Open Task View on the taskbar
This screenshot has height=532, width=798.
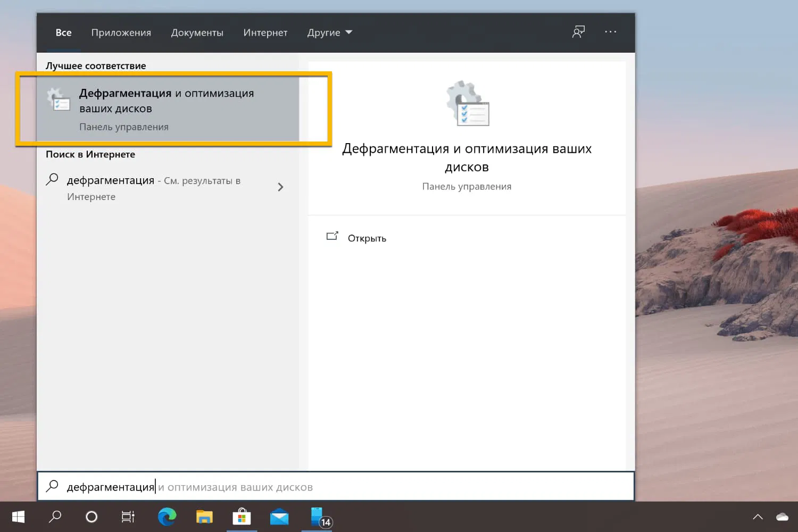pos(128,517)
